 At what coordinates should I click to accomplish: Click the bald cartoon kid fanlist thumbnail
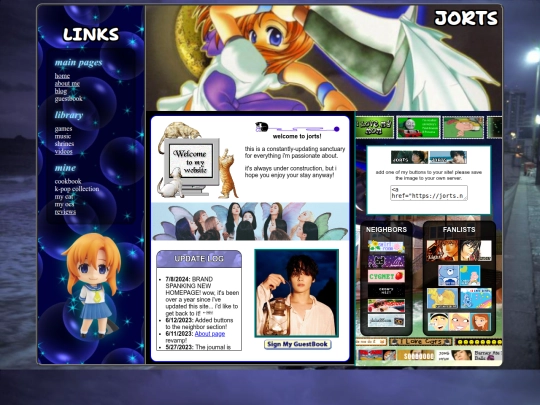[x=470, y=275]
